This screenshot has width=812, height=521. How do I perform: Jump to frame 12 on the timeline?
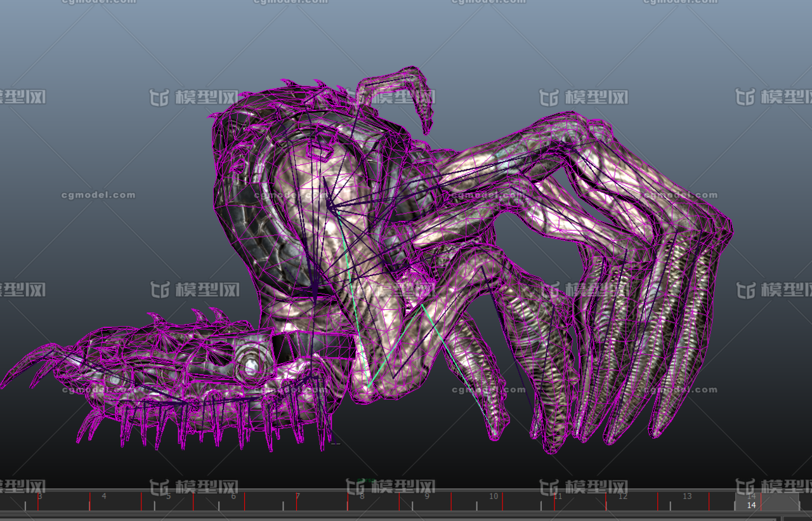coord(623,496)
